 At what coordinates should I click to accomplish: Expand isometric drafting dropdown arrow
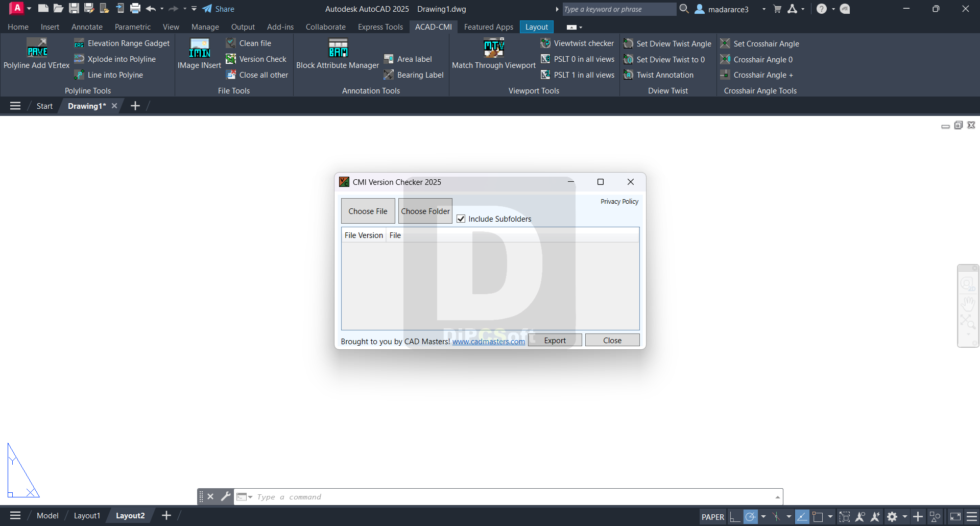[x=789, y=517]
